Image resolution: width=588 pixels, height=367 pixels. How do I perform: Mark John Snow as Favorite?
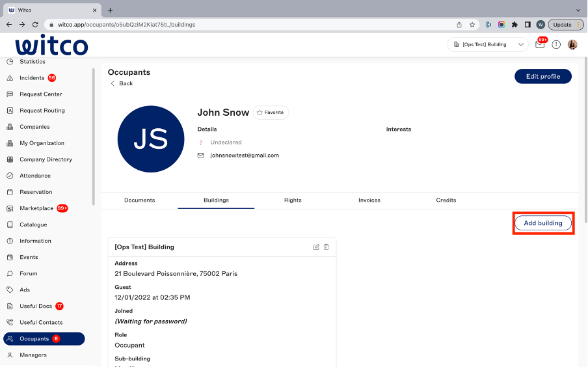click(271, 113)
